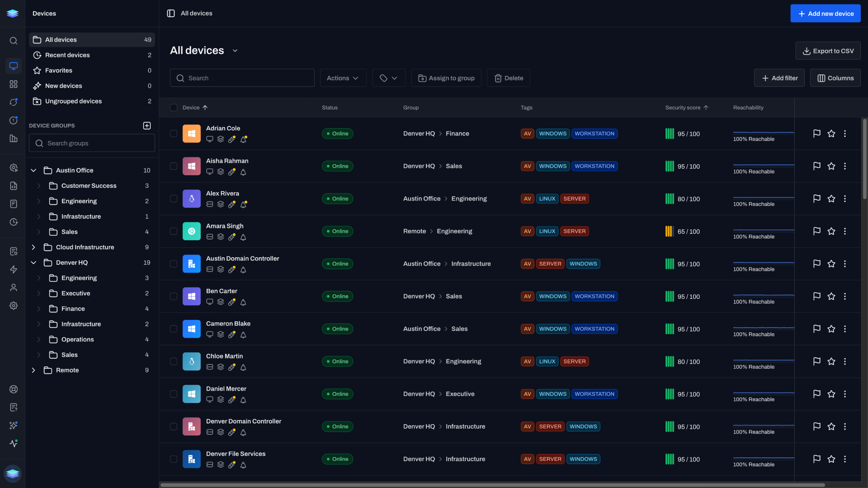Check the Amara Singh row checkbox
This screenshot has width=868, height=488.
(173, 231)
